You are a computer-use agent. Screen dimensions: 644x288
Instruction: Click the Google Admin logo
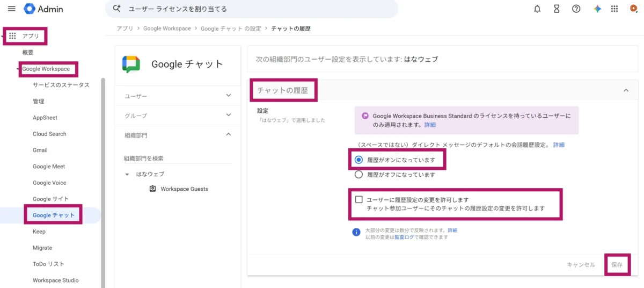coord(43,9)
